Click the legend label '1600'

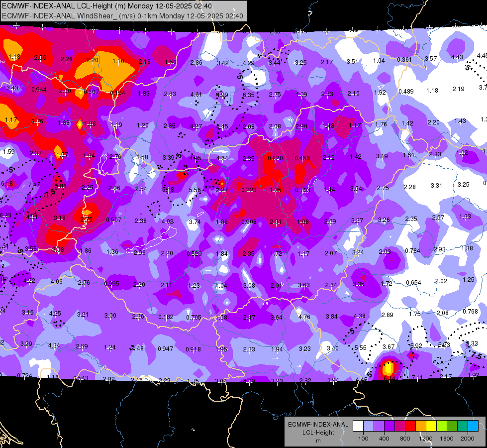point(446,439)
